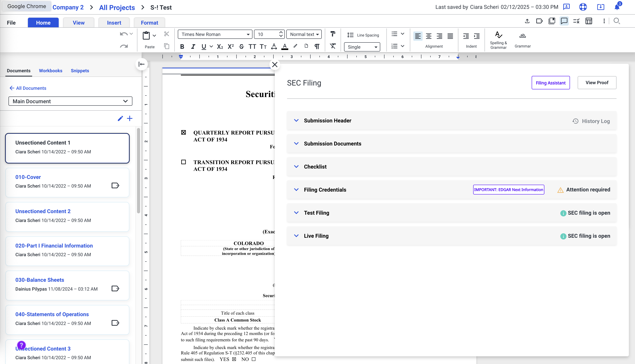This screenshot has height=364, width=635.
Task: Open Spelling & Grammar check
Action: click(x=498, y=40)
